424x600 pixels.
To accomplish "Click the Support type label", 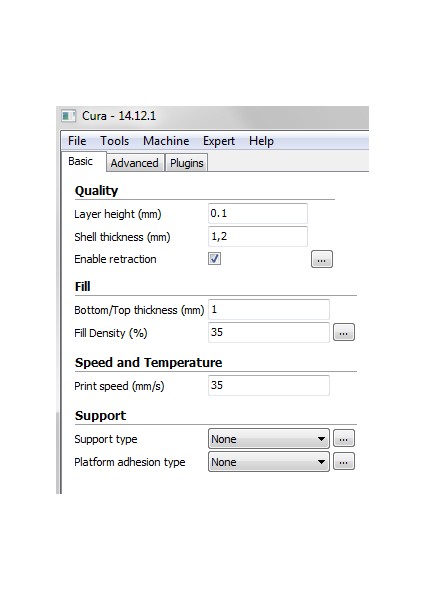I will click(x=106, y=439).
